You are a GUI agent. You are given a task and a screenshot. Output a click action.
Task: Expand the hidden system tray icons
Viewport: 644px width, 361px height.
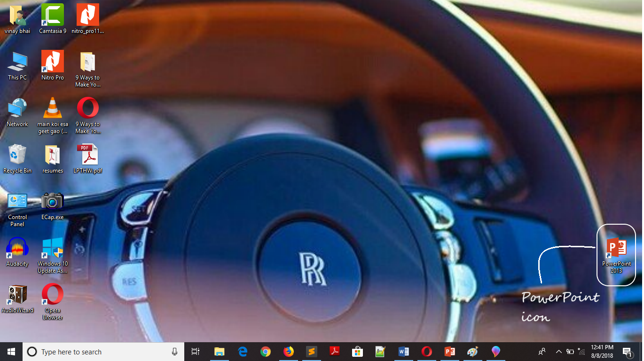pyautogui.click(x=558, y=352)
